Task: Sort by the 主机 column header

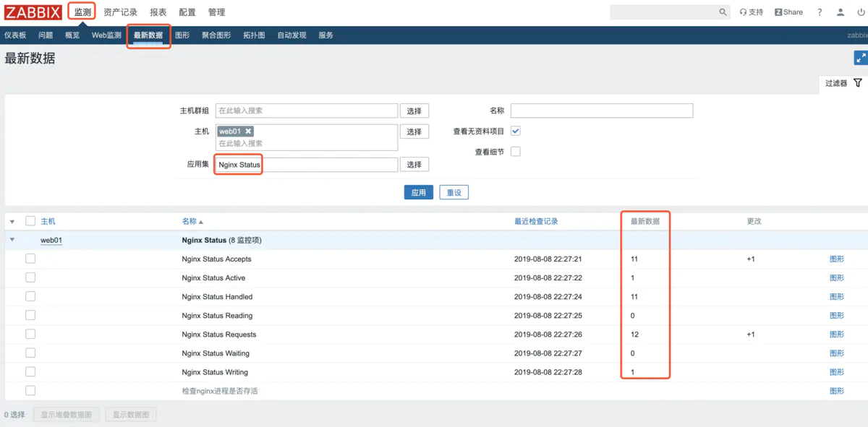Action: click(48, 221)
